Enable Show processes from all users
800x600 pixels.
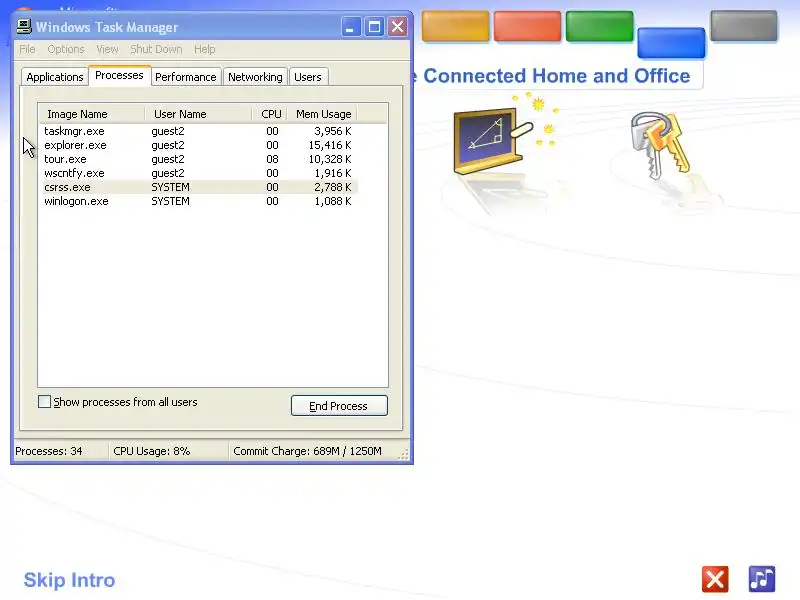[x=44, y=402]
